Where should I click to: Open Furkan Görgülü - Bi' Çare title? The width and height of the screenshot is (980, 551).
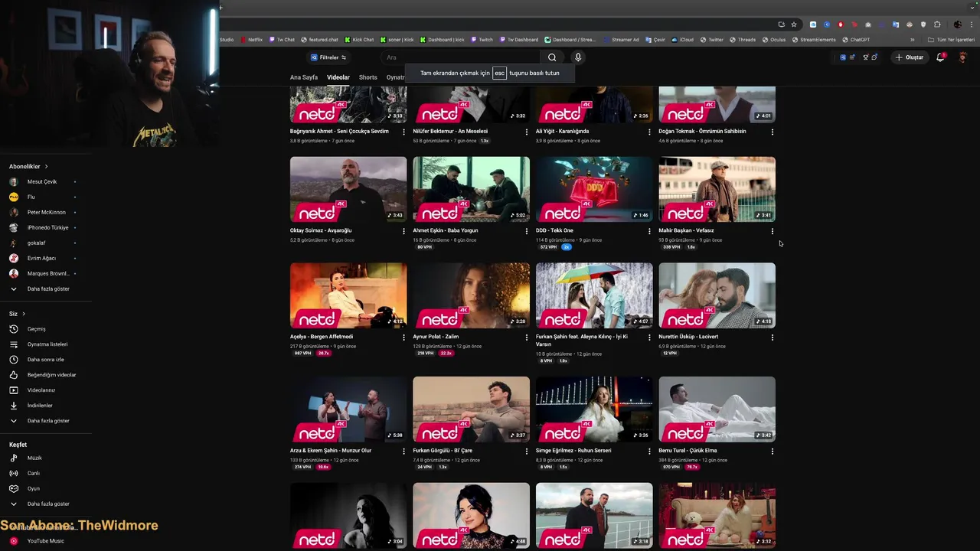[443, 451]
